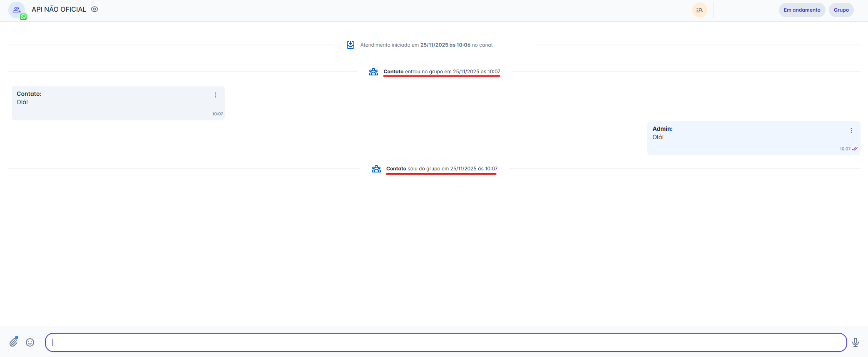Viewport: 868px width, 357px height.
Task: Record audio with the microphone icon
Action: point(855,342)
